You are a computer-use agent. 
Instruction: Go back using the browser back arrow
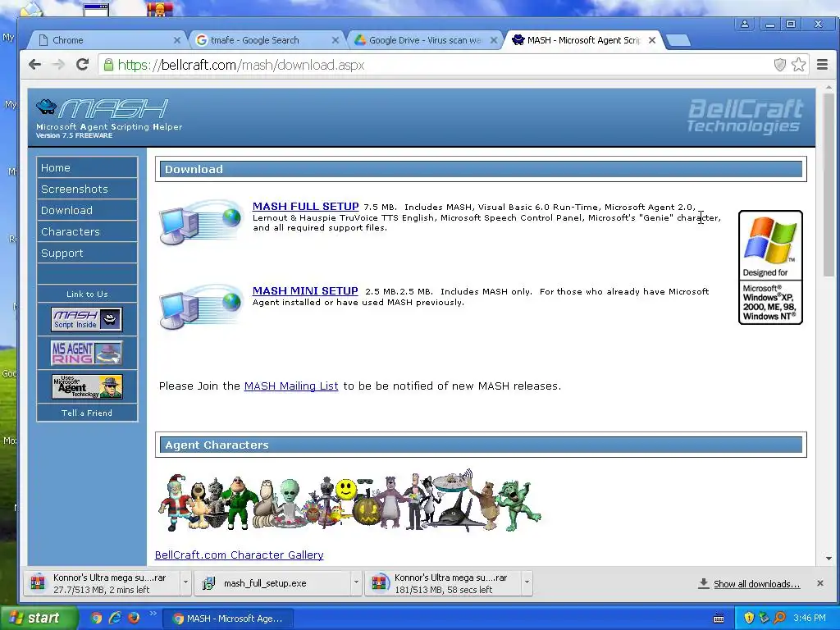tap(34, 65)
